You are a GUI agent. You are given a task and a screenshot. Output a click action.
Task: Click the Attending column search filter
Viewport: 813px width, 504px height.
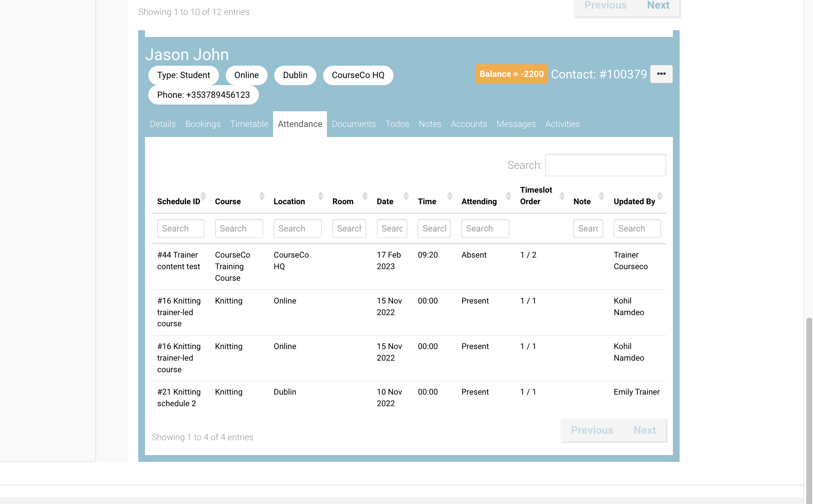tap(485, 228)
